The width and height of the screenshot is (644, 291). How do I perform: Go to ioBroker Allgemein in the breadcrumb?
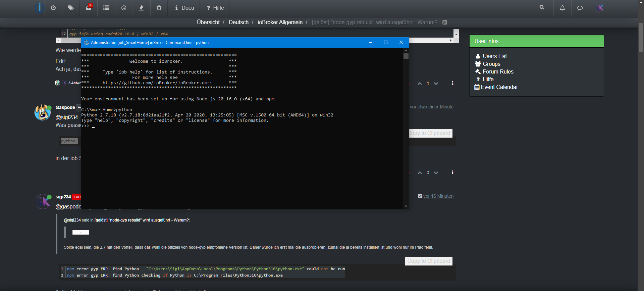280,22
